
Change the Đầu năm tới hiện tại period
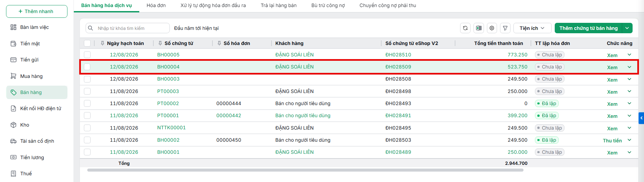196,28
